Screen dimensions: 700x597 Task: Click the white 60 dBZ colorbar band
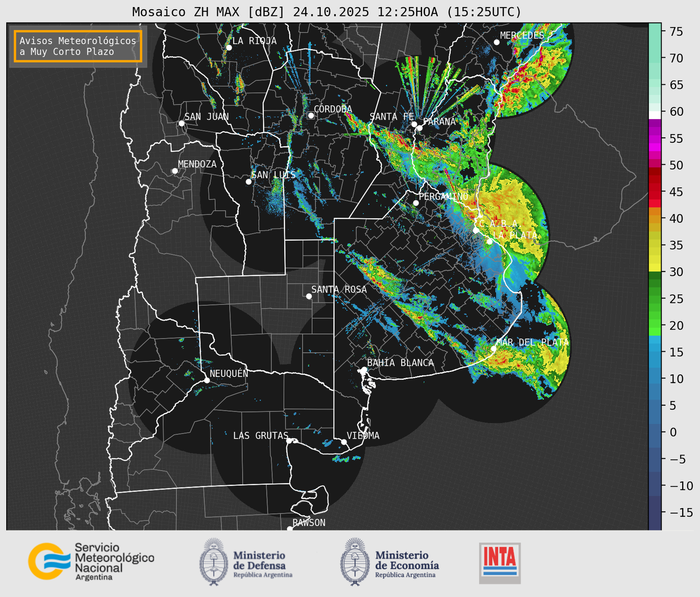point(655,115)
